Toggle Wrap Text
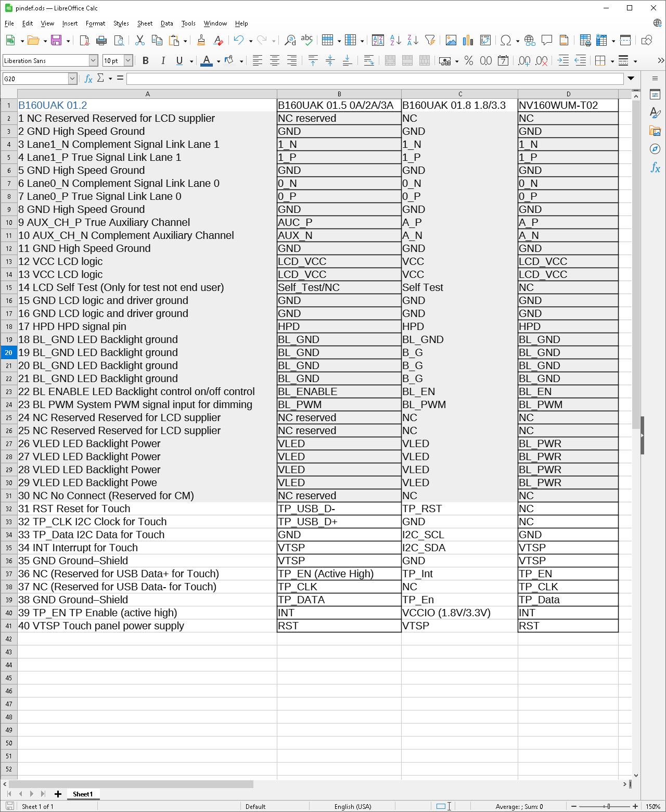This screenshot has height=812, width=666. pos(369,61)
